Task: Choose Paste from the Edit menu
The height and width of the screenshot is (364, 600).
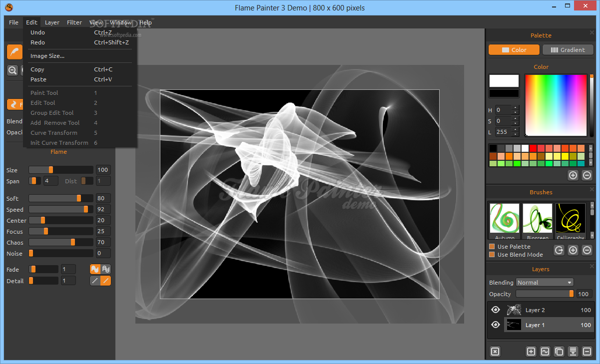Action: pyautogui.click(x=80, y=79)
